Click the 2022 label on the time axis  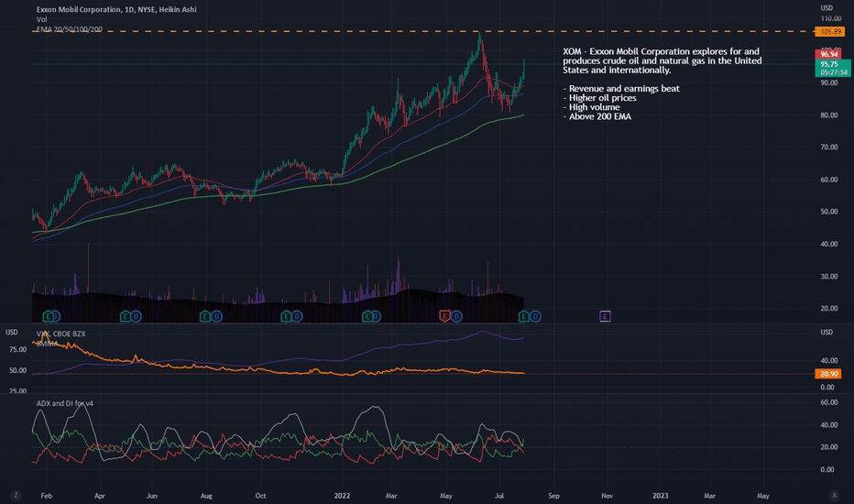[x=342, y=496]
